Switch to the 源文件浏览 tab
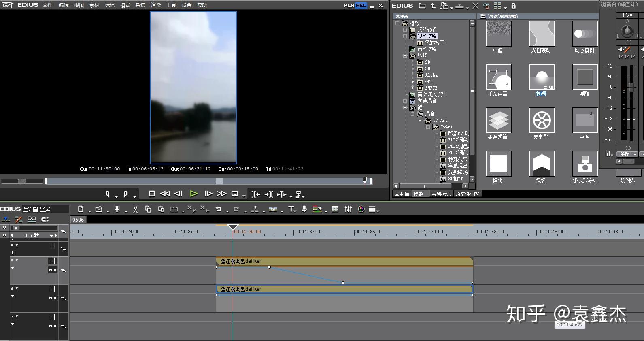 468,194
